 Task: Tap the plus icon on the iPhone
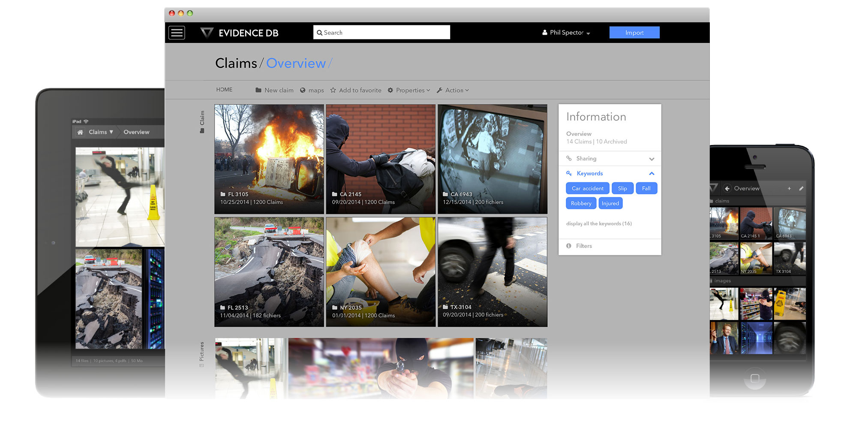(789, 188)
